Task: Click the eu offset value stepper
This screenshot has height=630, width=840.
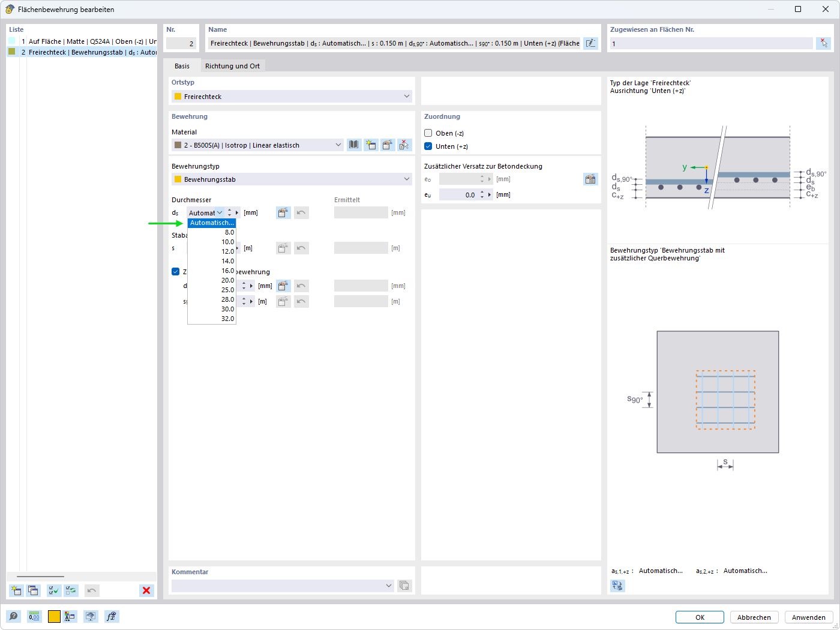Action: pyautogui.click(x=482, y=194)
